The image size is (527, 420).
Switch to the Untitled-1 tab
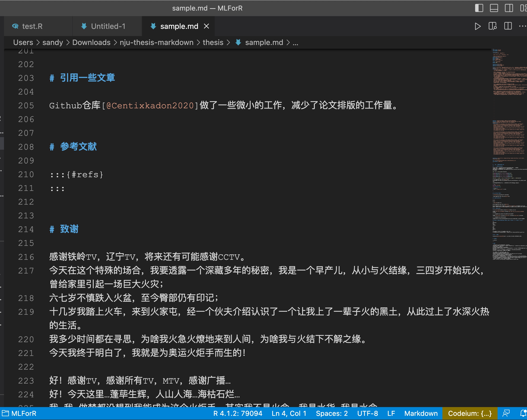tap(108, 26)
